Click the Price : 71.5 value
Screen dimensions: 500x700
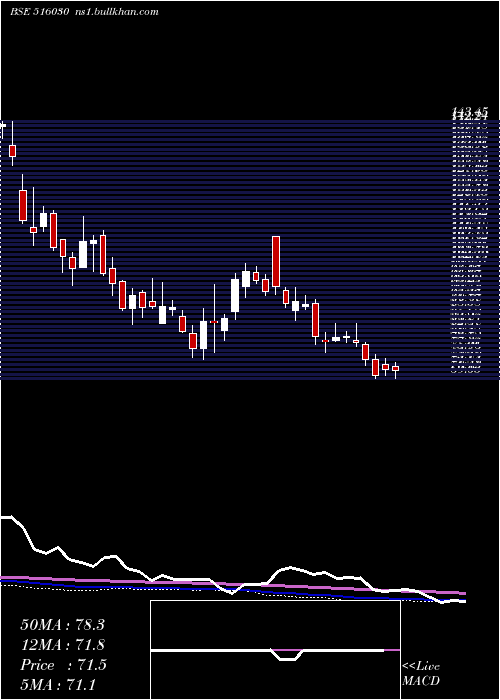63,665
